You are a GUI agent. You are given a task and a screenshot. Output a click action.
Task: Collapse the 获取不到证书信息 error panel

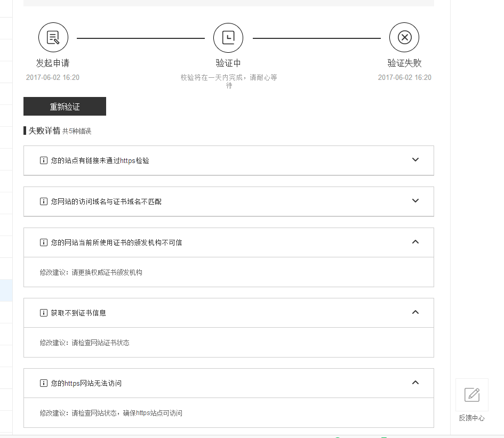(415, 312)
